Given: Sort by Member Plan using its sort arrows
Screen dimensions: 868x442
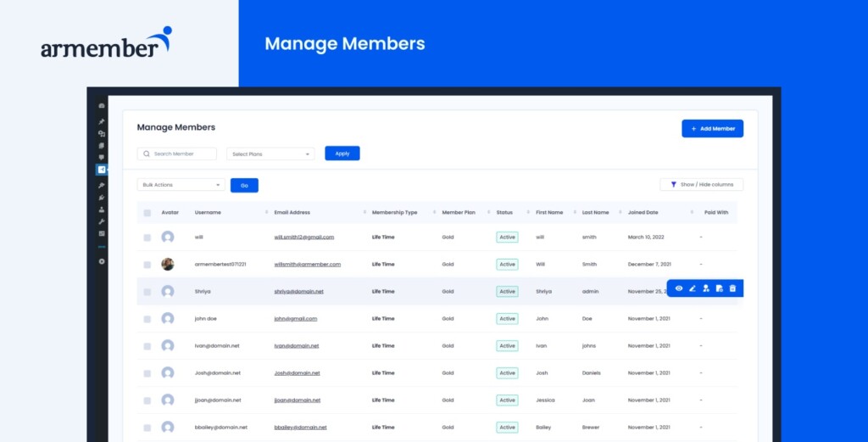Looking at the screenshot, I should click(489, 213).
